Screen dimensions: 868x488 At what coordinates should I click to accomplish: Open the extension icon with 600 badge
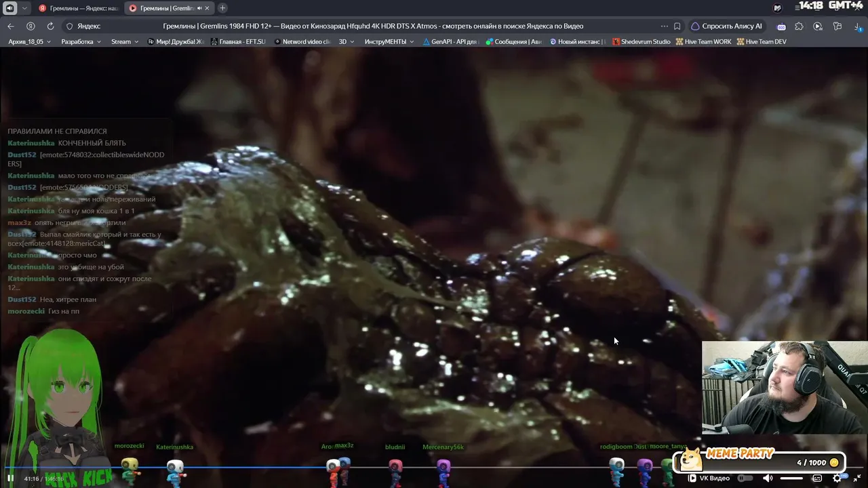[x=781, y=26]
